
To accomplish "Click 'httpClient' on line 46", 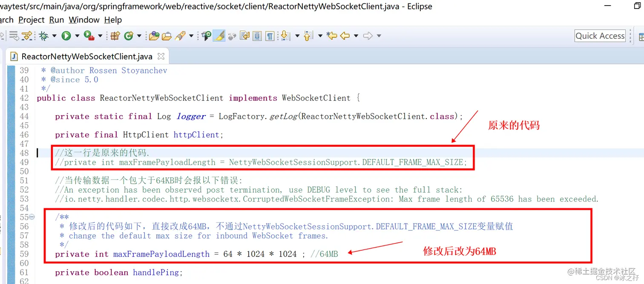I will (196, 135).
